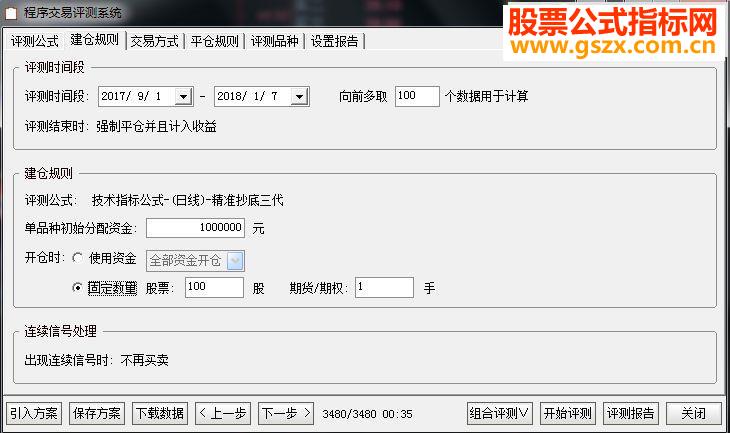
Task: Select the 建仓规则 tab
Action: tap(95, 40)
